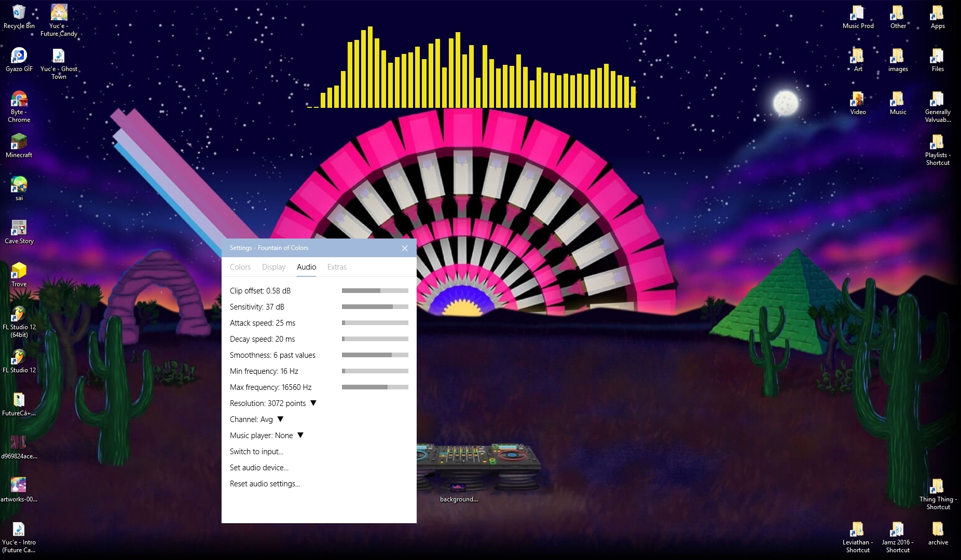Select the Music folder icon
This screenshot has height=560, width=961.
click(898, 103)
